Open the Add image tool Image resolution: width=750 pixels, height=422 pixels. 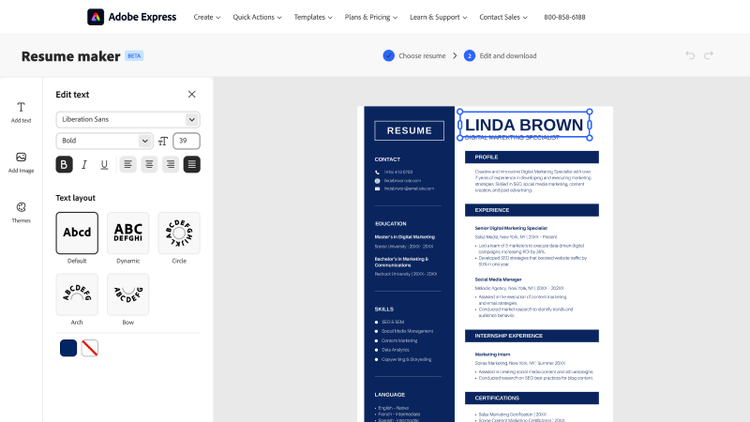[x=21, y=163]
